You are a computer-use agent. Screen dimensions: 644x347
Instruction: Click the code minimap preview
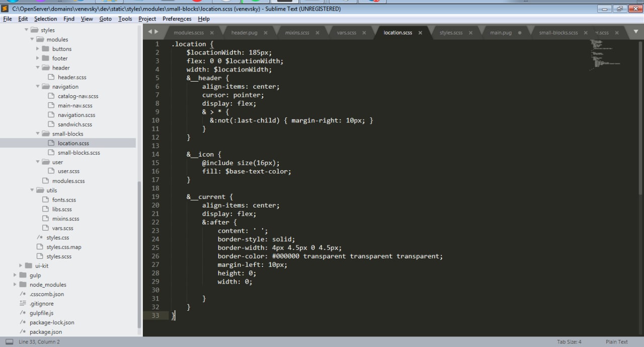coord(606,54)
